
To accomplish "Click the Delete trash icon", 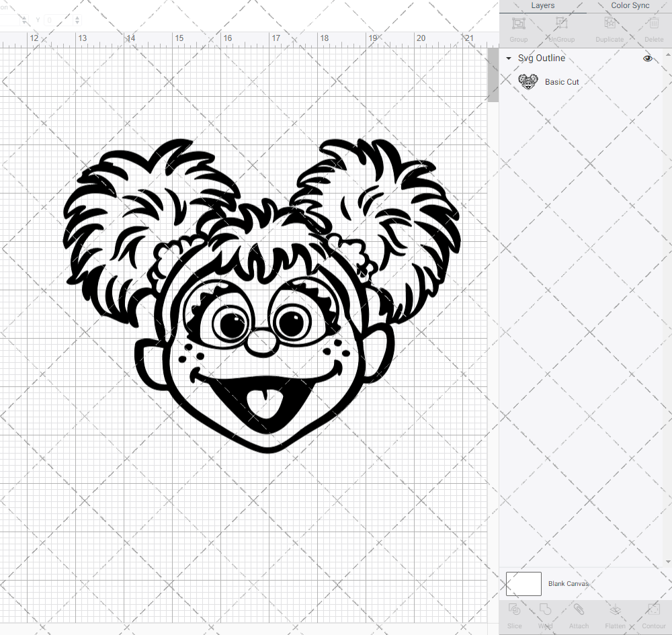I will click(x=653, y=24).
